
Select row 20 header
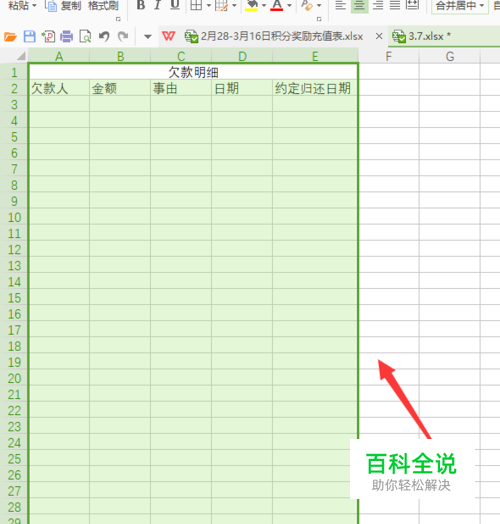tap(14, 378)
